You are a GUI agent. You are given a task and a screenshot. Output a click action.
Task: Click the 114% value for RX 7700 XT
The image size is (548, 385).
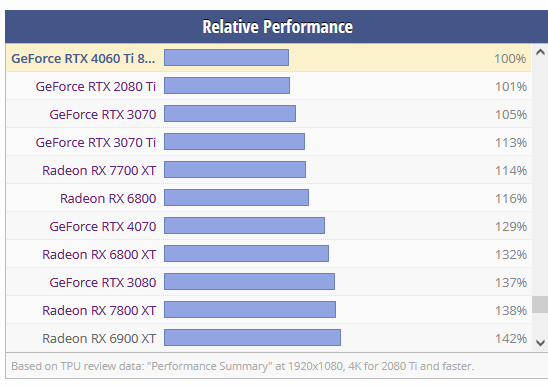[x=511, y=170]
